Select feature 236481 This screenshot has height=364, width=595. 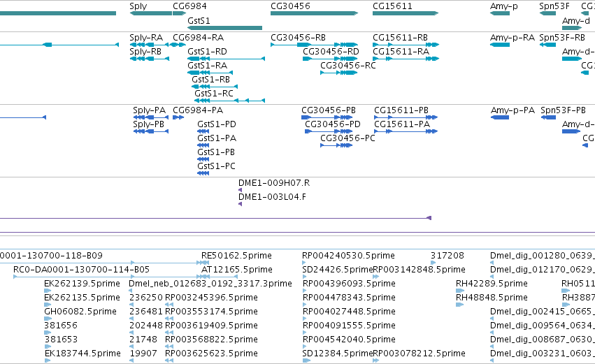point(145,312)
